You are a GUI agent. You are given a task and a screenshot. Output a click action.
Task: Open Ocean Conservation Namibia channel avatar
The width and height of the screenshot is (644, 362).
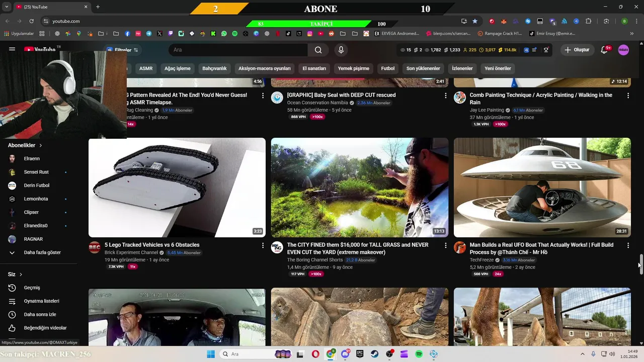click(277, 98)
